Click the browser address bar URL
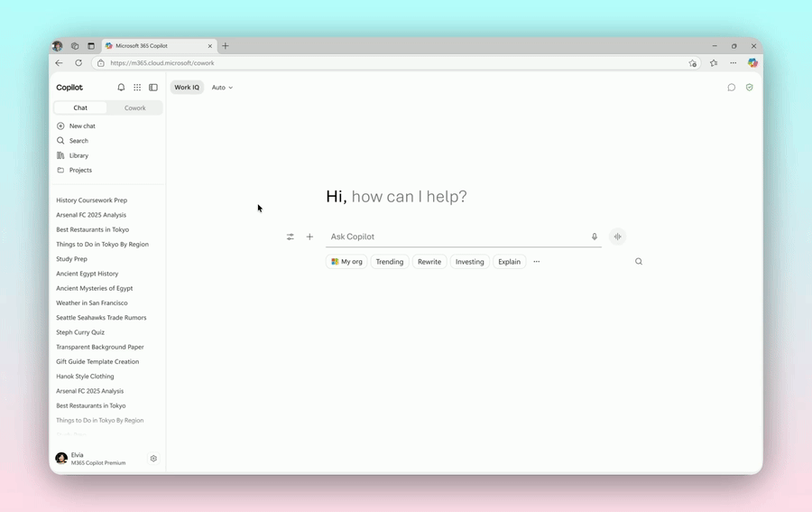Screen dimensions: 812x512 click(x=162, y=63)
